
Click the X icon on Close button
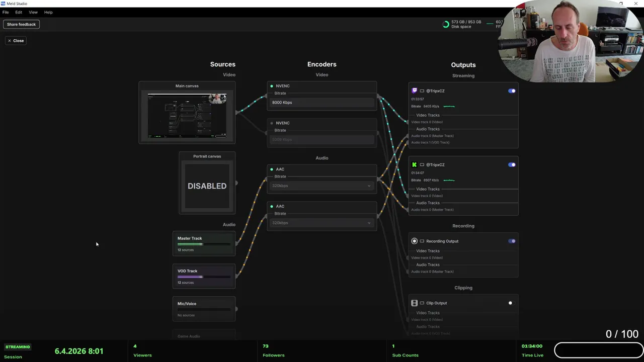(9, 41)
